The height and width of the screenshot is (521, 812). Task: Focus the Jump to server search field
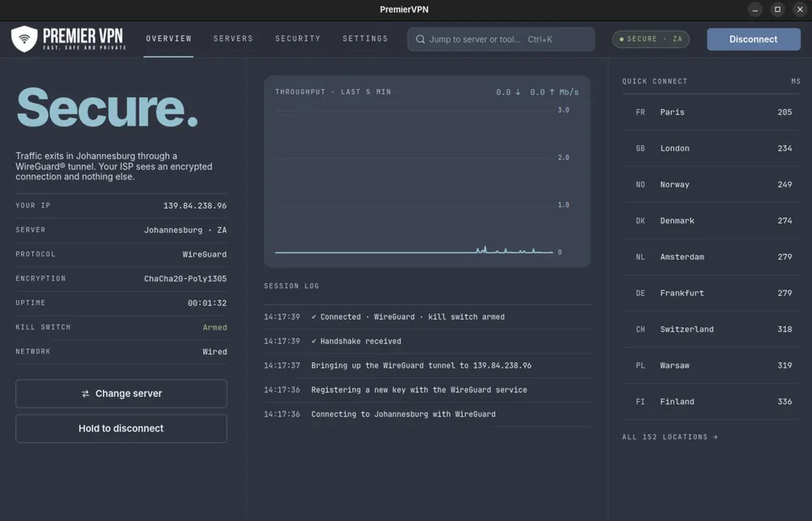coord(501,39)
